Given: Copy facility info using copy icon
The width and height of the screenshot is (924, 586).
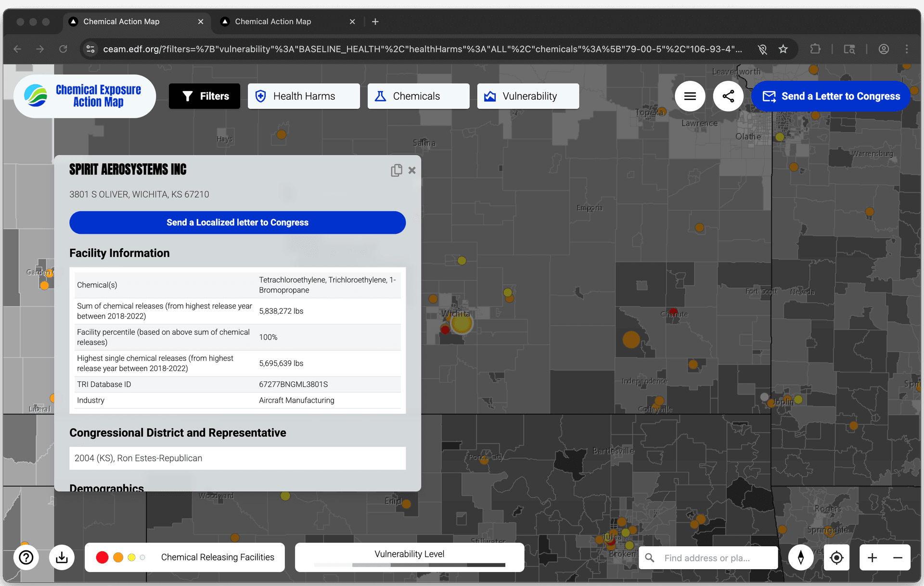Looking at the screenshot, I should click(x=396, y=170).
